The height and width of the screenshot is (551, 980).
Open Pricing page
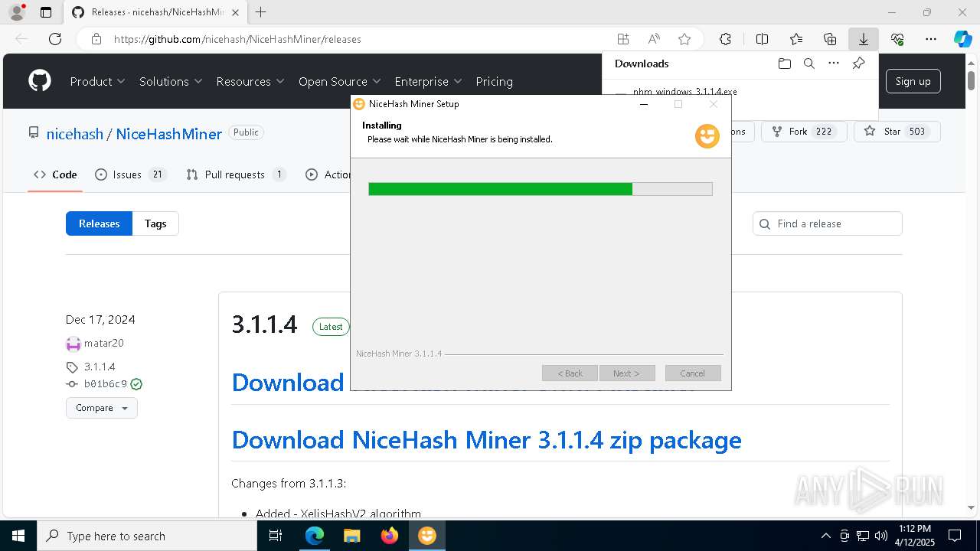[494, 81]
